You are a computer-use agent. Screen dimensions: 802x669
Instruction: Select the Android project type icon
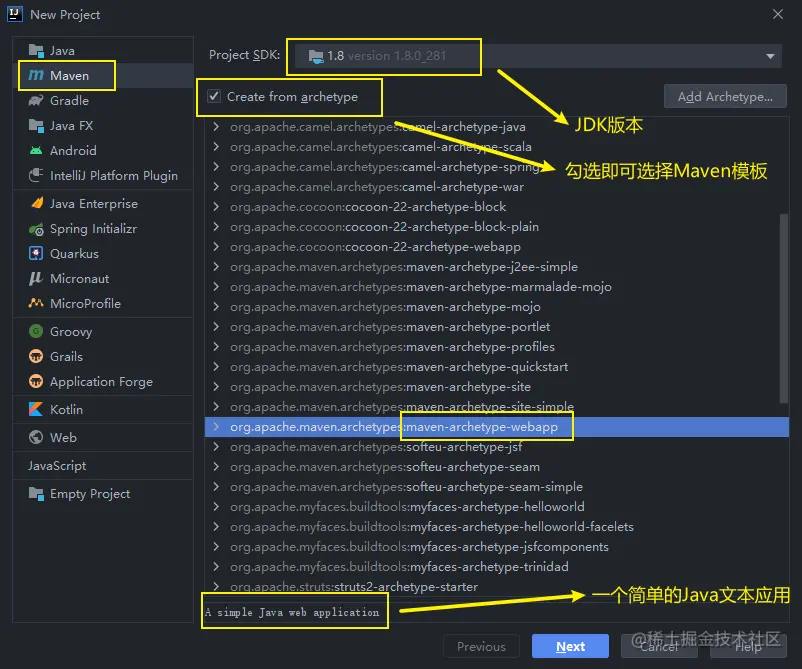click(38, 150)
